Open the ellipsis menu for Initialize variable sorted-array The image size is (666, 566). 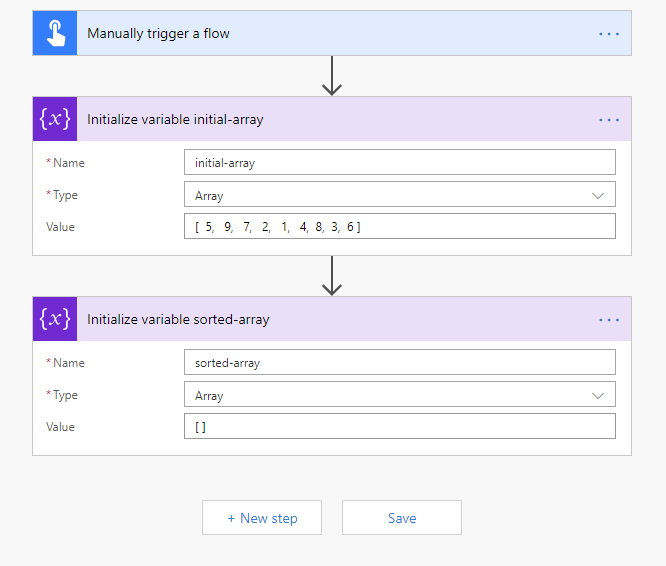click(609, 319)
